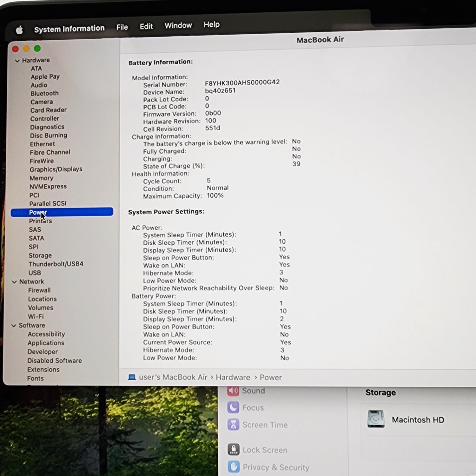Select Thunderbolt/USB4 in the sidebar
The width and height of the screenshot is (476, 476).
56,264
